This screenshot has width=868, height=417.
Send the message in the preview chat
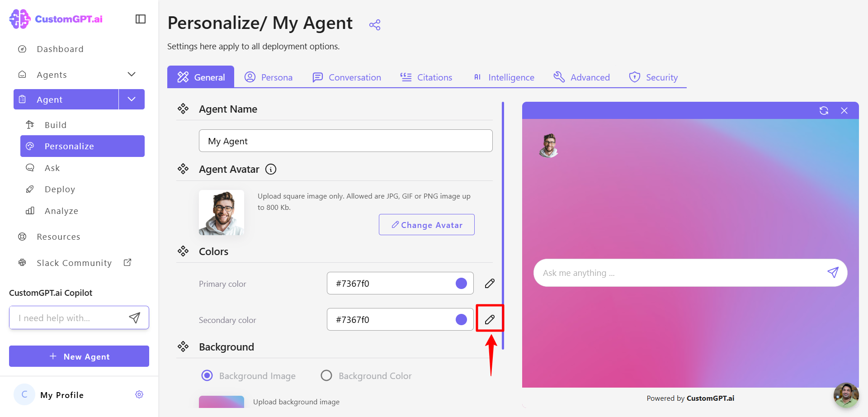[833, 272]
